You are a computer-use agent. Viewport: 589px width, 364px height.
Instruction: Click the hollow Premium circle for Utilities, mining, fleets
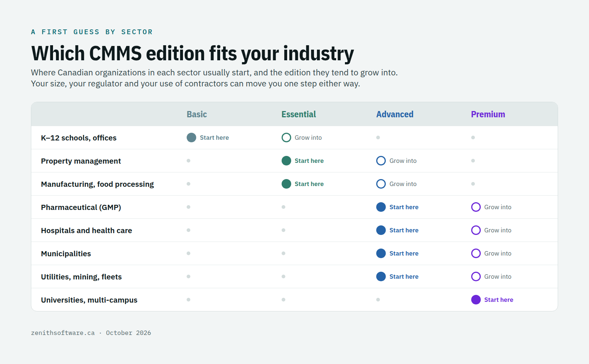coord(476,276)
